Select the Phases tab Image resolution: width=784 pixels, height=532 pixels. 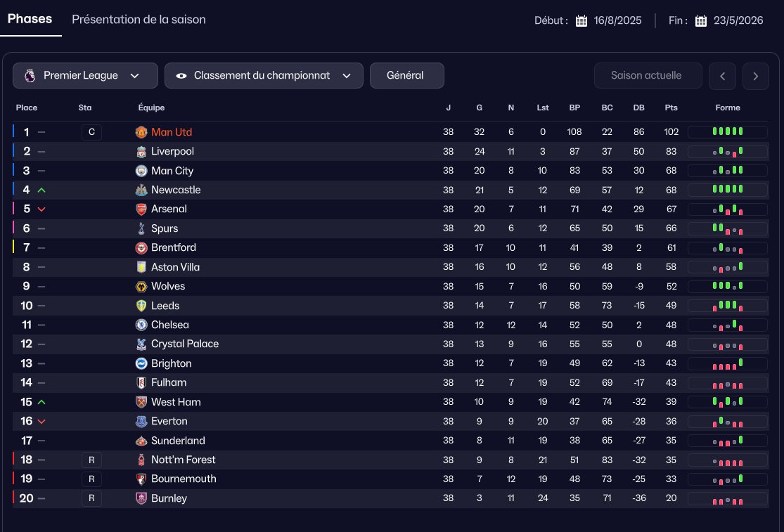30,19
